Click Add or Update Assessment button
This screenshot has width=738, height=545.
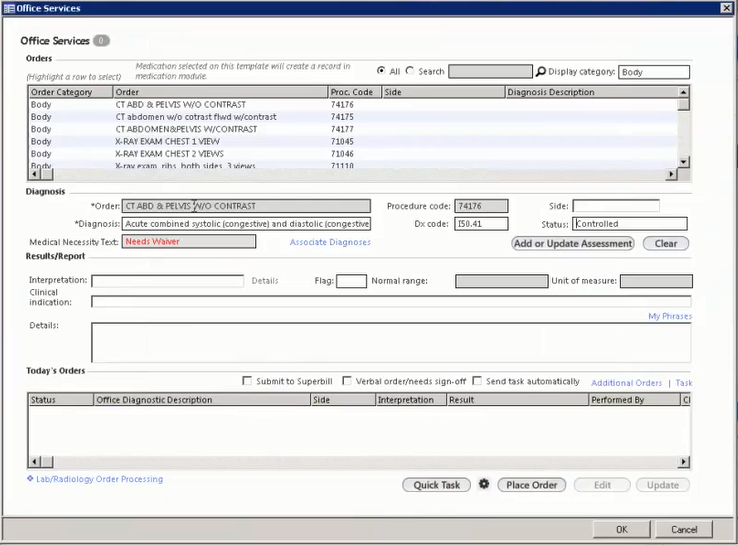[573, 243]
